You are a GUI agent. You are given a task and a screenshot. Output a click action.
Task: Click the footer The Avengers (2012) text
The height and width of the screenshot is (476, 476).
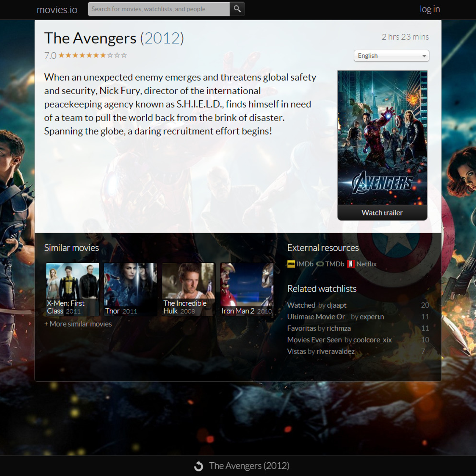[249, 466]
